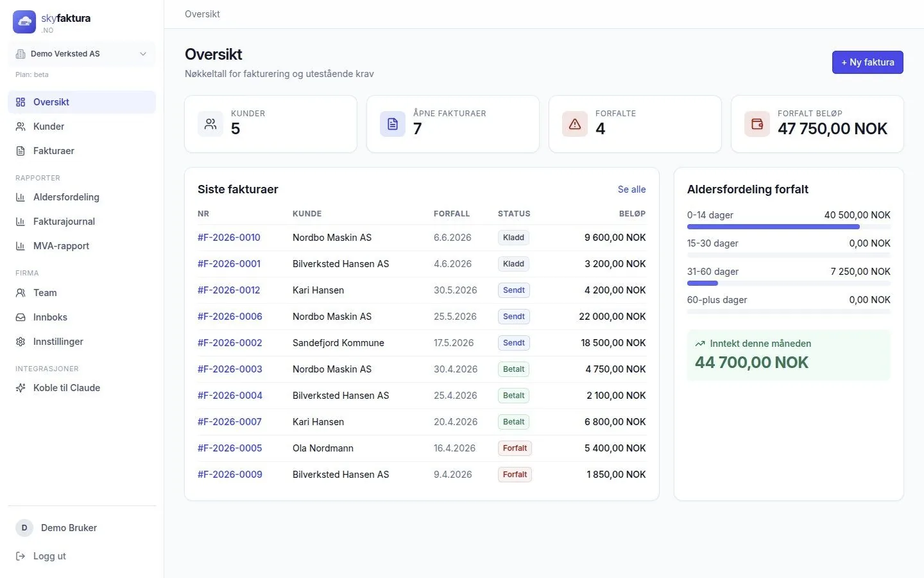Open the Fakturajournal report

point(81,222)
